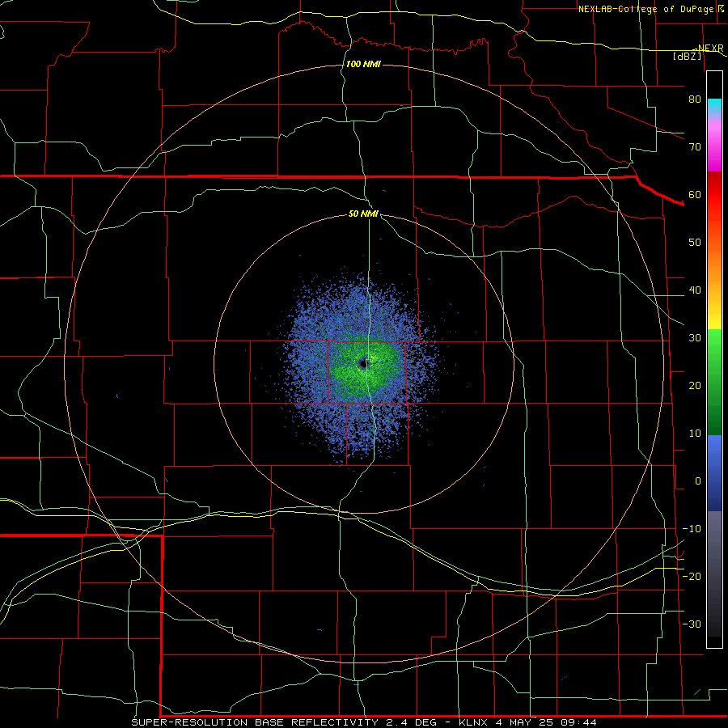Click the [dBZ] unit label

pos(688,56)
